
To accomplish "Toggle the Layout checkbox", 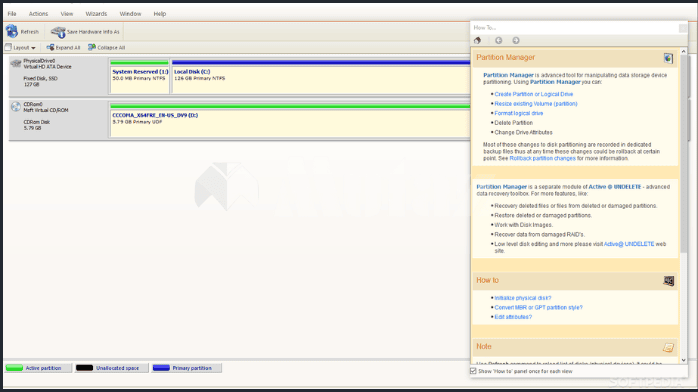I will pos(8,47).
